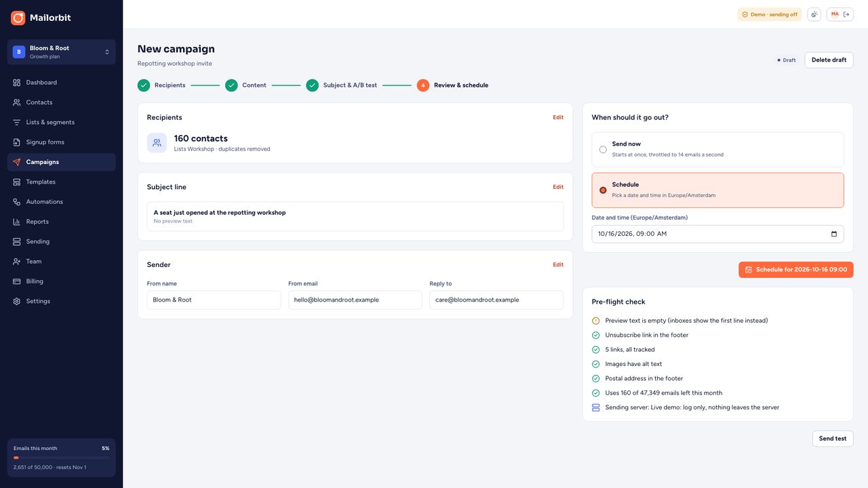Viewport: 868px width, 488px height.
Task: Open Templates in the sidebar
Action: 62,182
